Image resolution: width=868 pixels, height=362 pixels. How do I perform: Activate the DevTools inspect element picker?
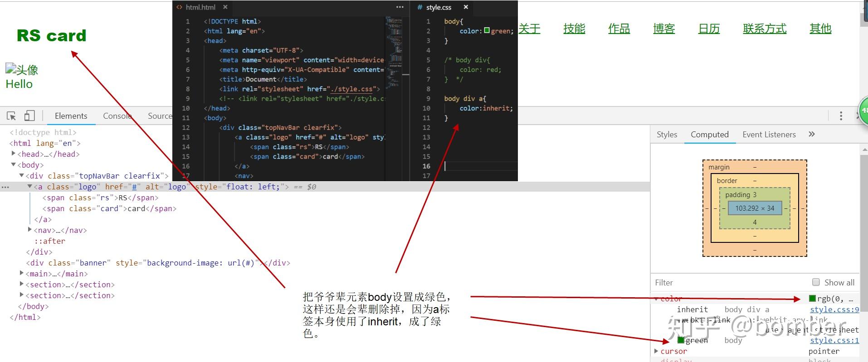(12, 116)
